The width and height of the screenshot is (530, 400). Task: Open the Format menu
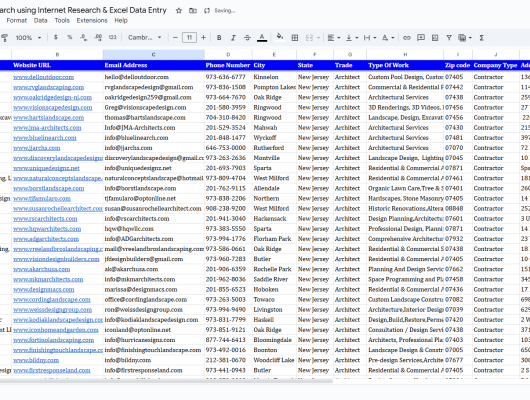pos(17,20)
